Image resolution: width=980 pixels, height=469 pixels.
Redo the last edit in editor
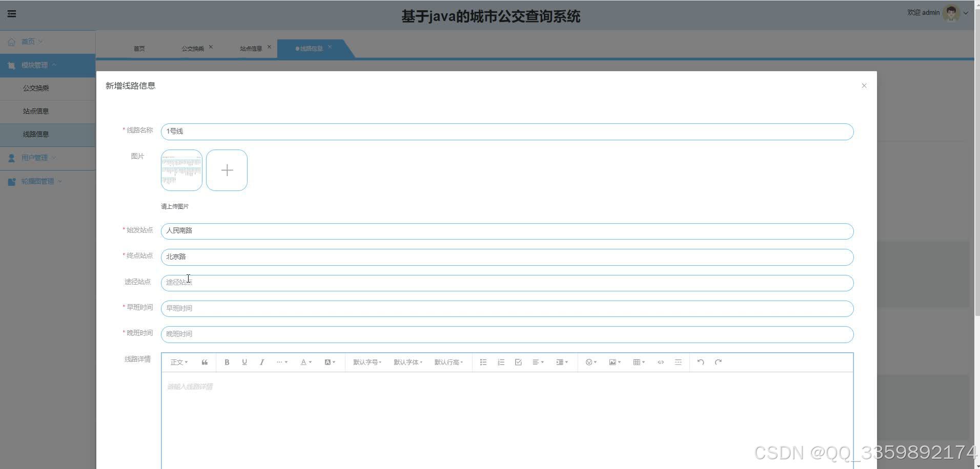(718, 362)
